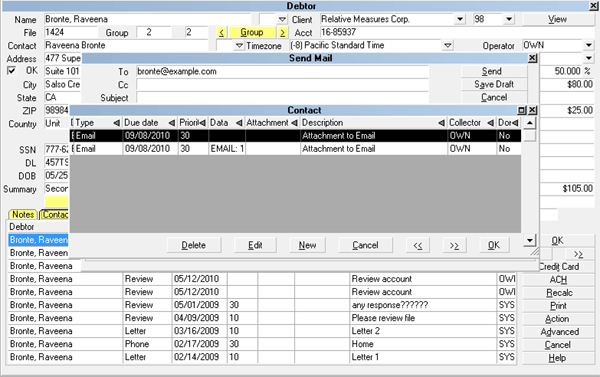Open the Action button
The width and height of the screenshot is (600, 377).
pos(558,319)
